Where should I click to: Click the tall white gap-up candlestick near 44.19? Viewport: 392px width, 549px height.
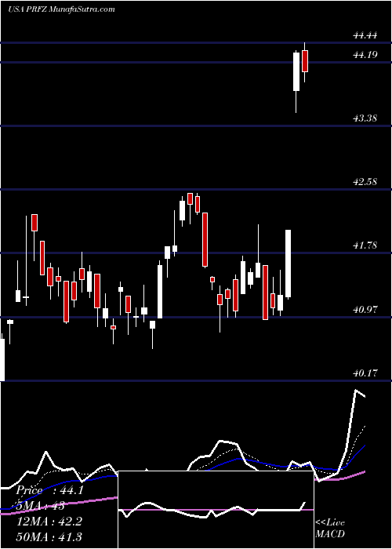296,72
